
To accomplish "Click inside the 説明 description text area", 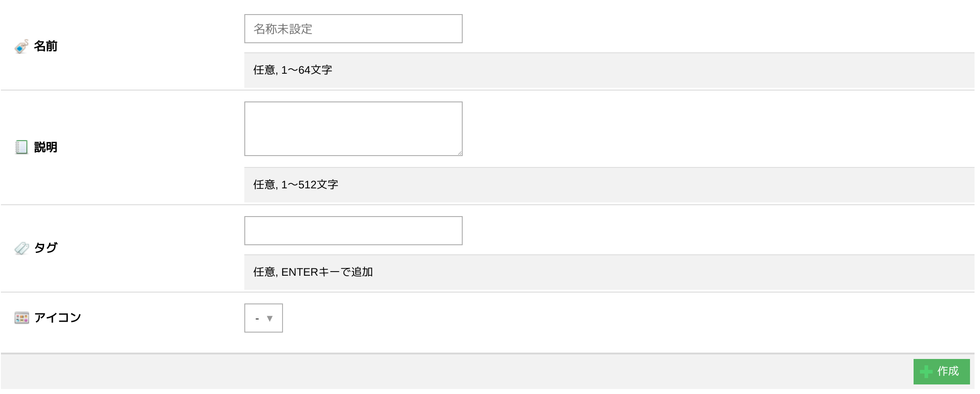I will click(x=353, y=129).
